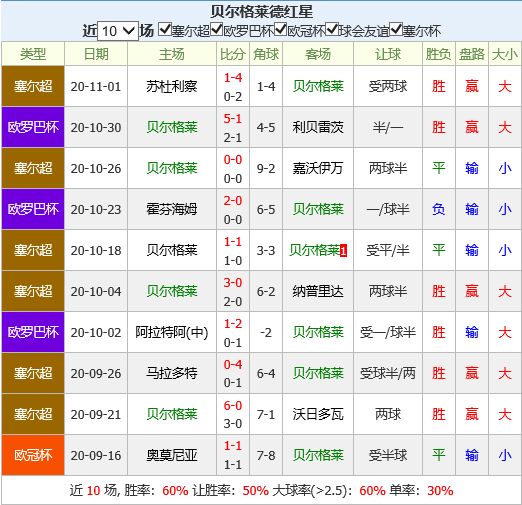Disable the 球会友谊 checkbox
The image size is (522, 505).
pyautogui.click(x=332, y=29)
